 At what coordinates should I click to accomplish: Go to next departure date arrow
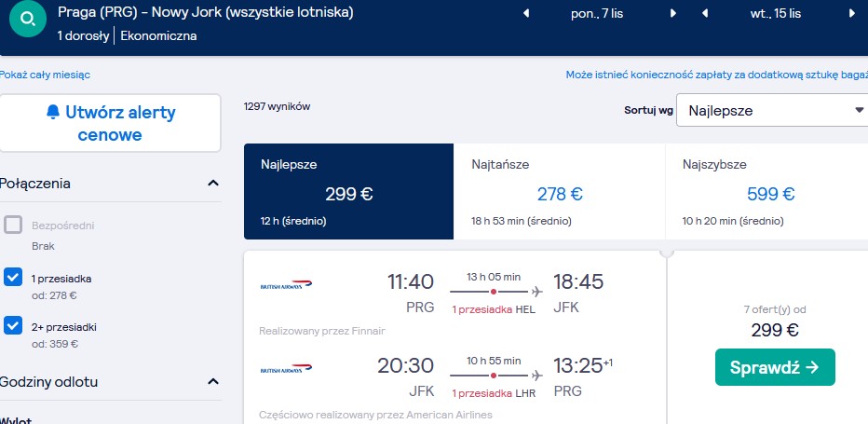tap(673, 14)
